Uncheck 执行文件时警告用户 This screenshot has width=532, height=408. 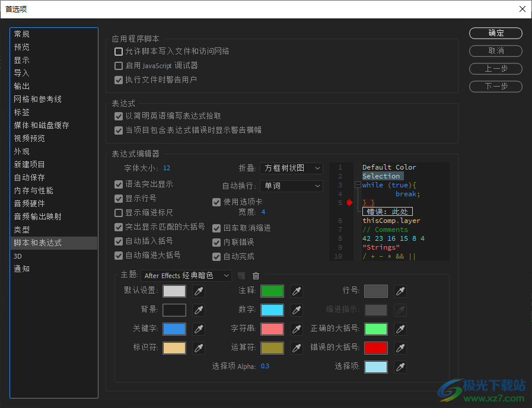click(119, 80)
